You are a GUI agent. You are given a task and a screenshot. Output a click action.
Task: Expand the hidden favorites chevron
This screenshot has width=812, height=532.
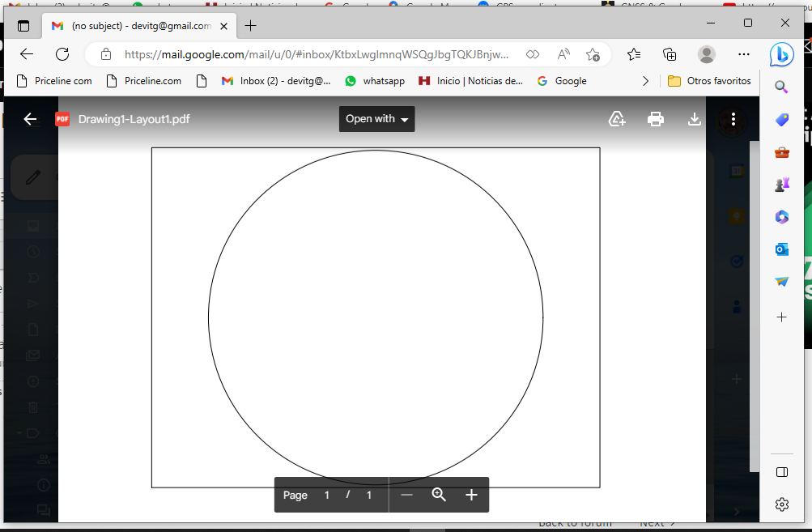click(645, 80)
